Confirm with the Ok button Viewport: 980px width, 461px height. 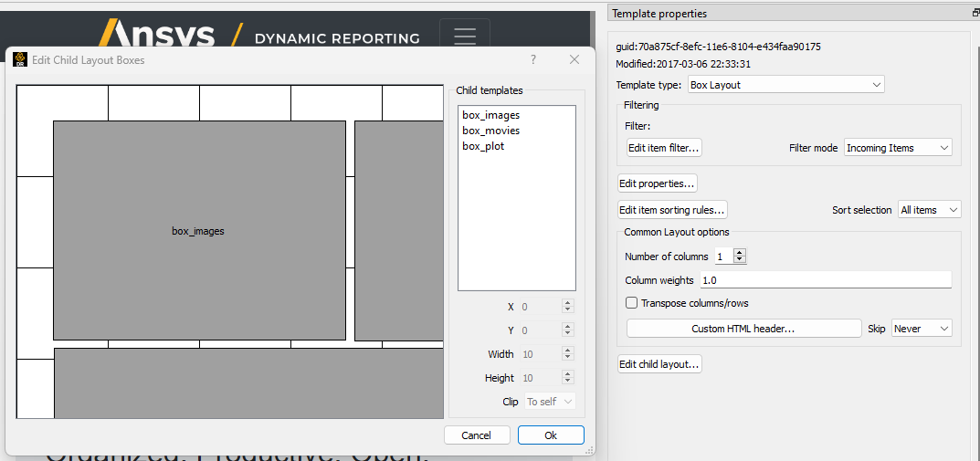click(x=551, y=435)
